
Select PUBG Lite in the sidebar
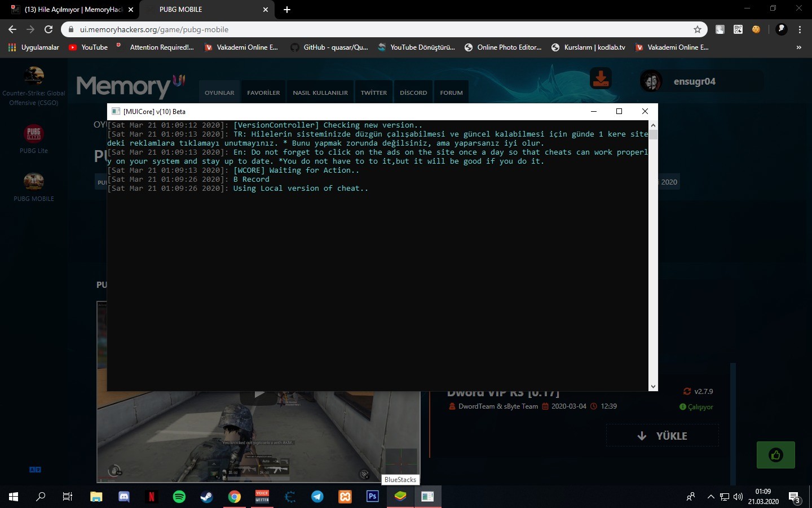[x=34, y=138]
